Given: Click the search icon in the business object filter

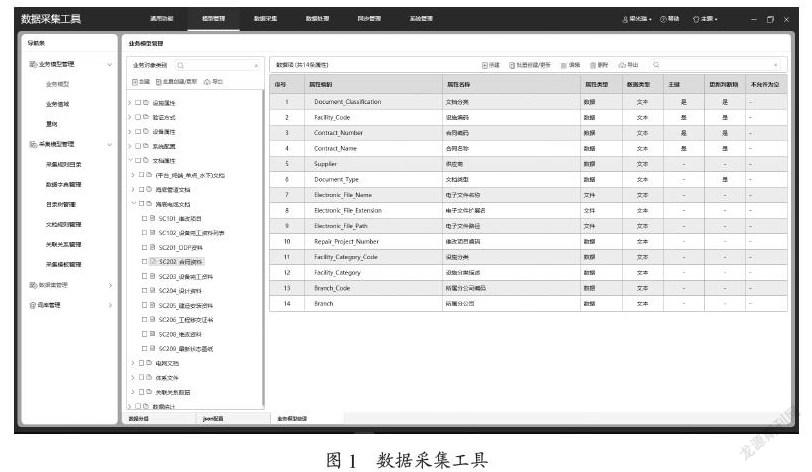Looking at the screenshot, I should (x=180, y=65).
